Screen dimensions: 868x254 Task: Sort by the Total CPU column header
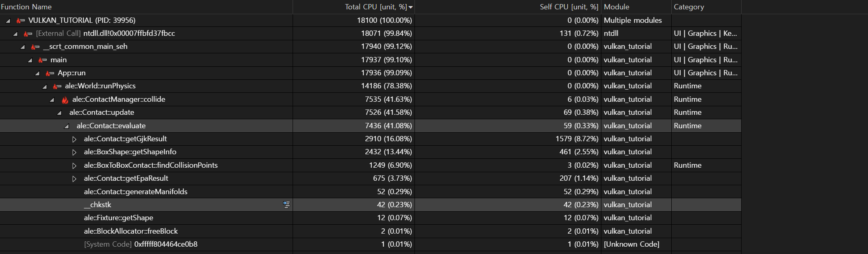click(x=354, y=7)
